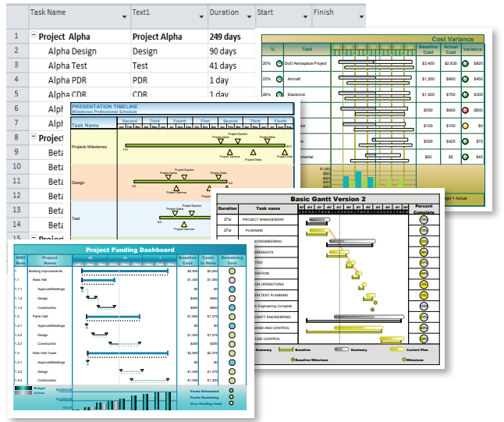This screenshot has width=504, height=422.
Task: Click remaining cost circle for Building Improvements
Action: [x=232, y=269]
